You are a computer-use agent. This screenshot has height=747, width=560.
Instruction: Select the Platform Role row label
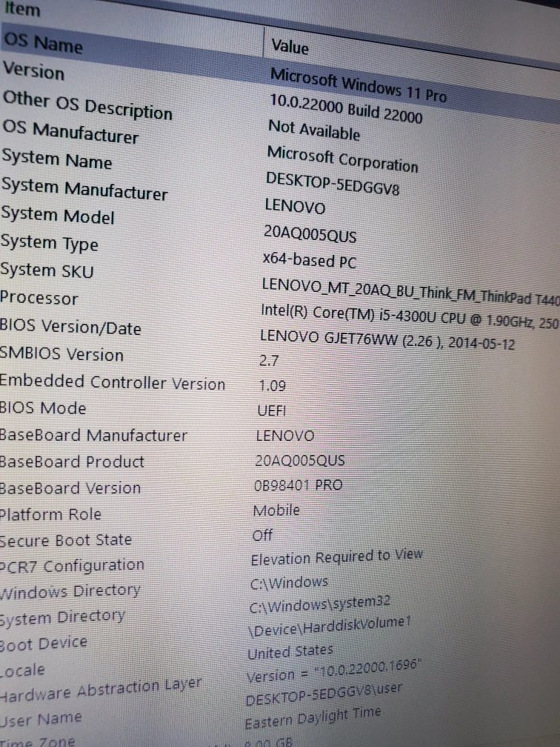pyautogui.click(x=50, y=514)
